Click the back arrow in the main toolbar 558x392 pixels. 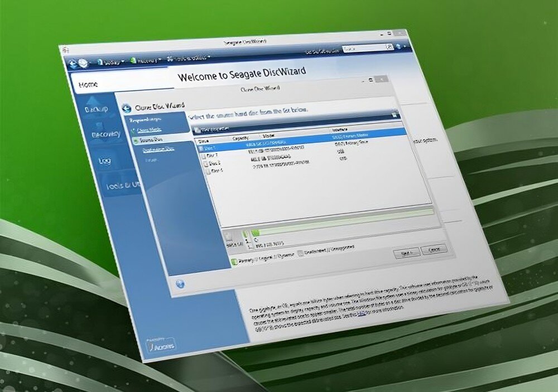(73, 63)
